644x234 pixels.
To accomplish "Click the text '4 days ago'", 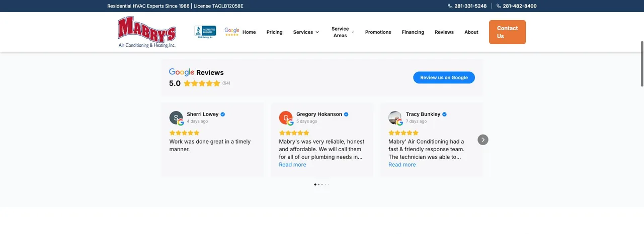I will click(197, 122).
